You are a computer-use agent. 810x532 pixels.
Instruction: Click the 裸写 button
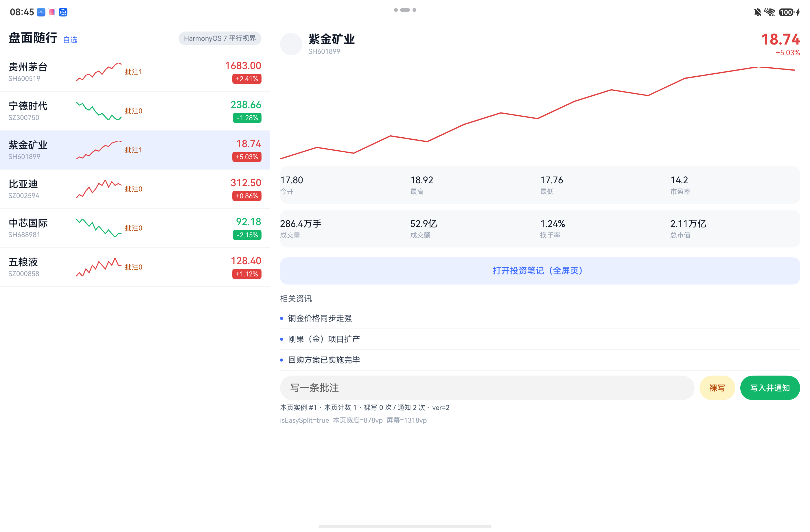tap(717, 388)
